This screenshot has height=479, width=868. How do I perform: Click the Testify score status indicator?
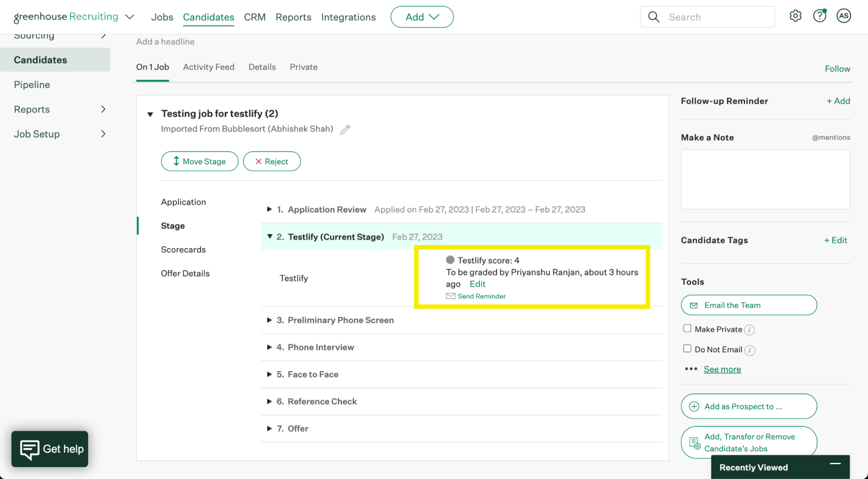point(450,259)
